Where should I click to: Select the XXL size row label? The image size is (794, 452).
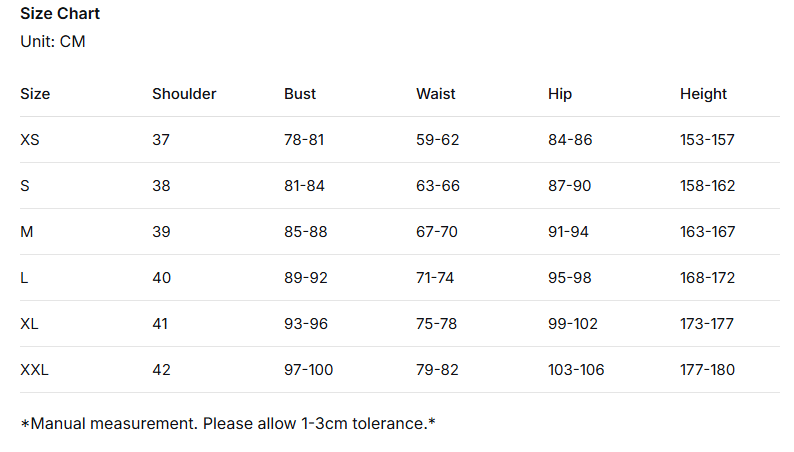pos(34,370)
